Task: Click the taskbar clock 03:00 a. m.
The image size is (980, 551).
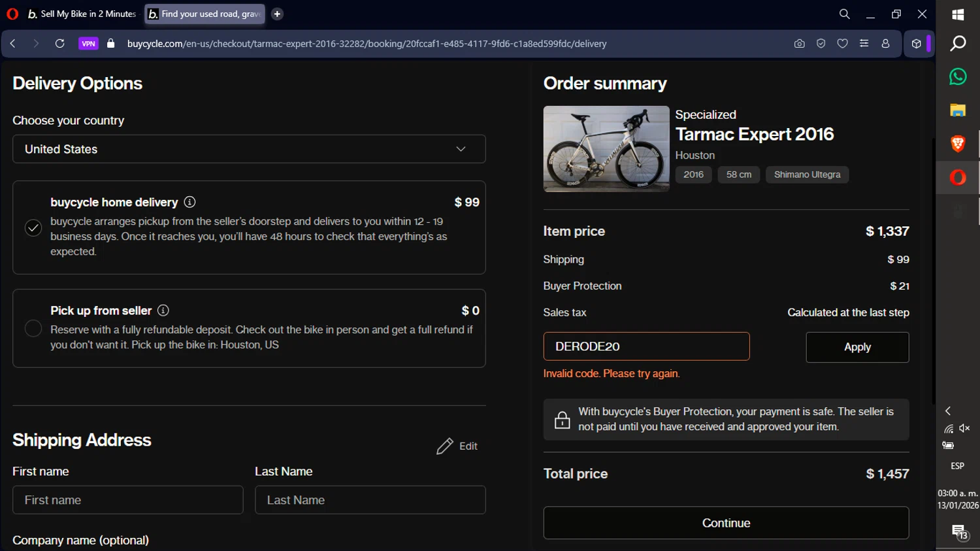Action: (x=958, y=493)
